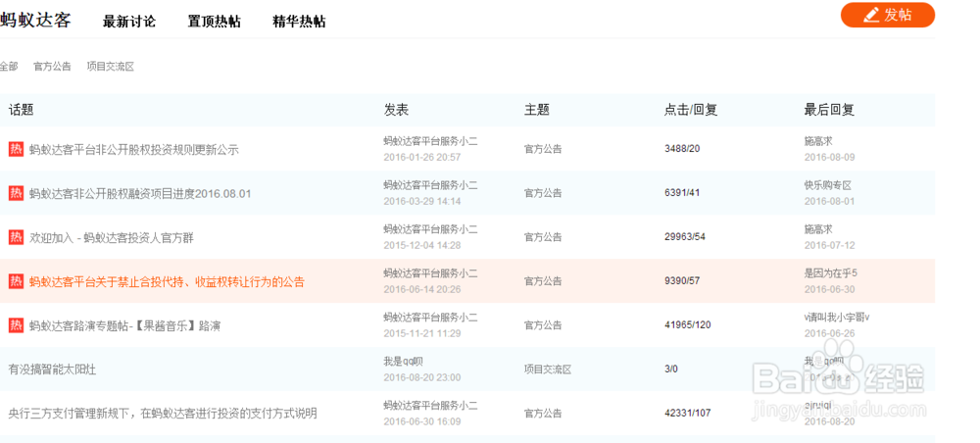Click the 发帖 post button
The height and width of the screenshot is (443, 980).
coord(888,15)
